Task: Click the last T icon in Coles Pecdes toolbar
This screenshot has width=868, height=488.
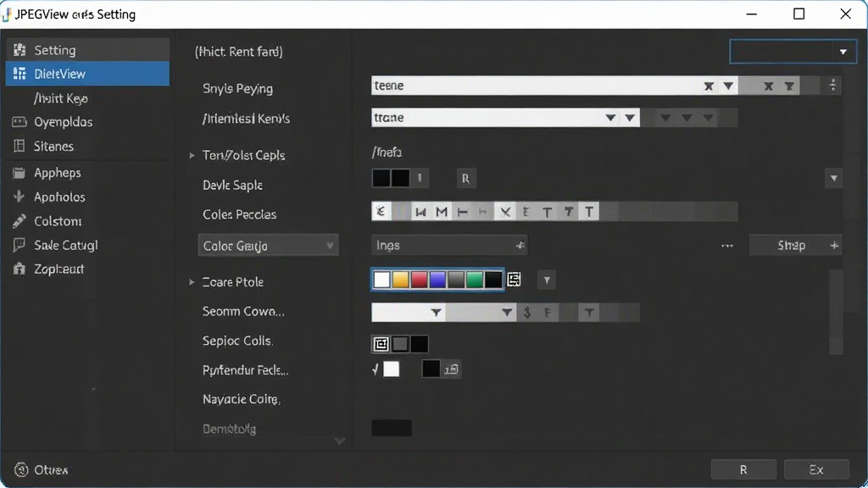Action: coord(589,211)
